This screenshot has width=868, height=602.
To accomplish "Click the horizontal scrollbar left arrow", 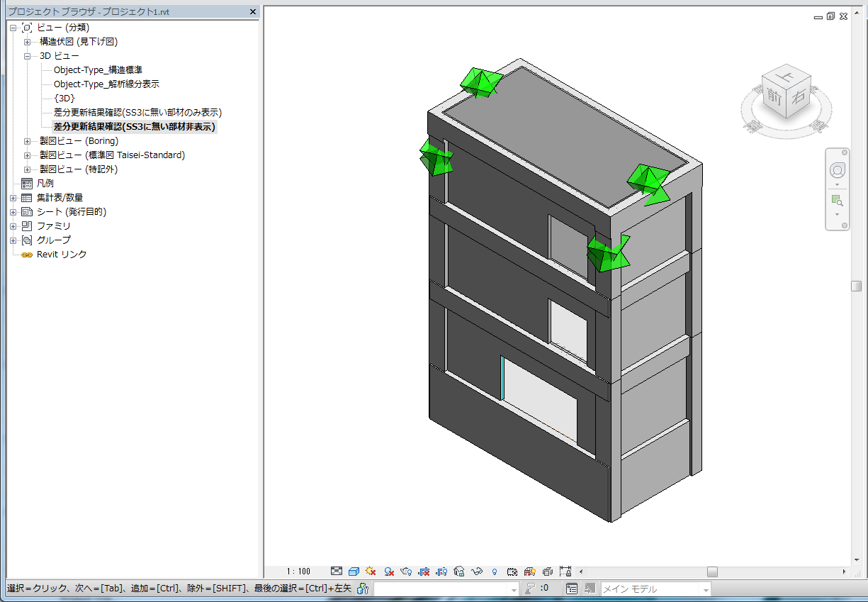I will [582, 572].
